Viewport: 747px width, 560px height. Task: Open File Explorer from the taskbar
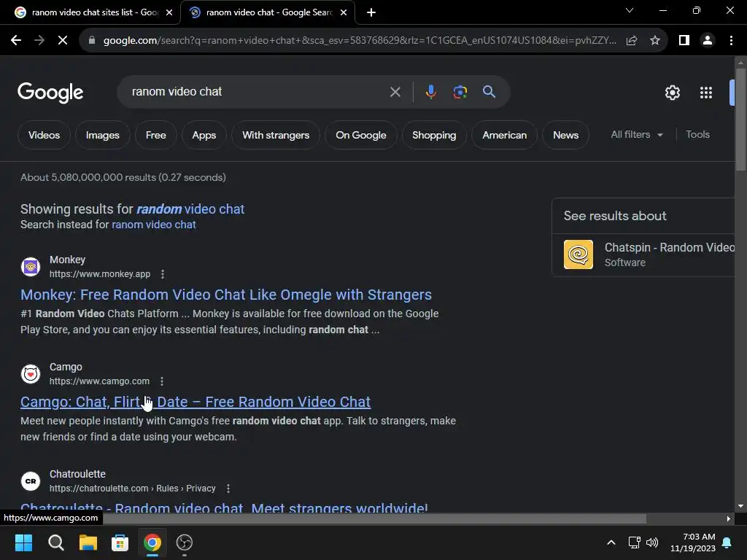click(x=88, y=542)
